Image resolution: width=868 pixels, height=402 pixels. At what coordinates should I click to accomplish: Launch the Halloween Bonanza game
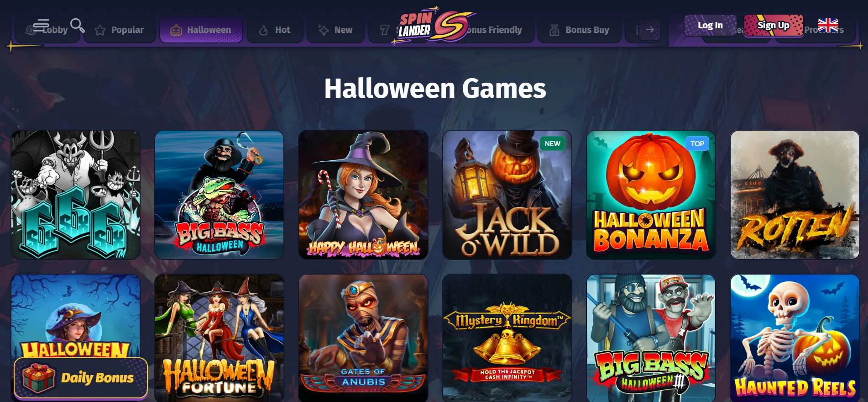(651, 195)
